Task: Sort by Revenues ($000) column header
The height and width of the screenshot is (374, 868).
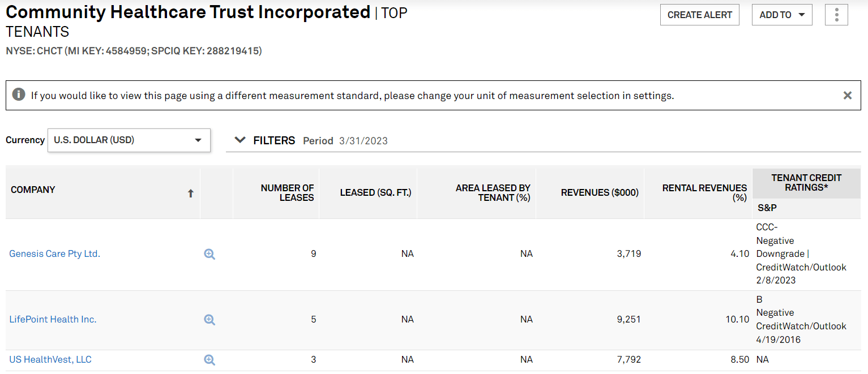Action: (x=599, y=192)
